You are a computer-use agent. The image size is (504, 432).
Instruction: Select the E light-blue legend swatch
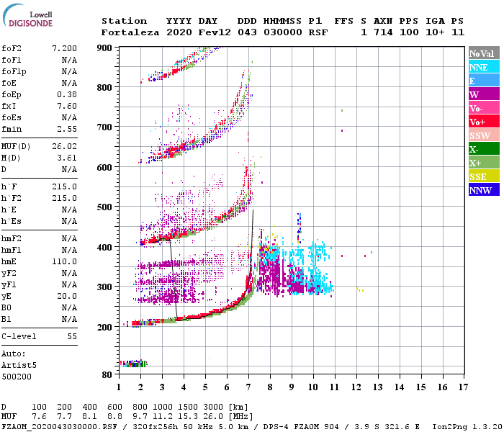tap(484, 81)
